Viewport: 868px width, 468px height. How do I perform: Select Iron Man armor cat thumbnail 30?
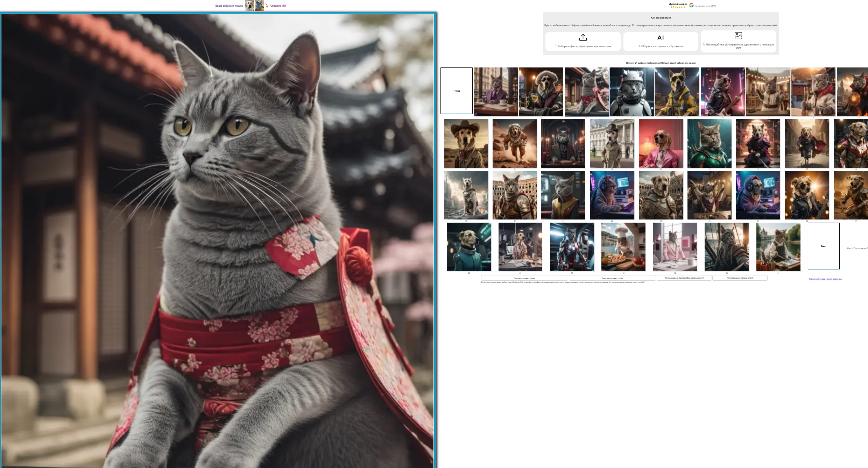coord(572,247)
